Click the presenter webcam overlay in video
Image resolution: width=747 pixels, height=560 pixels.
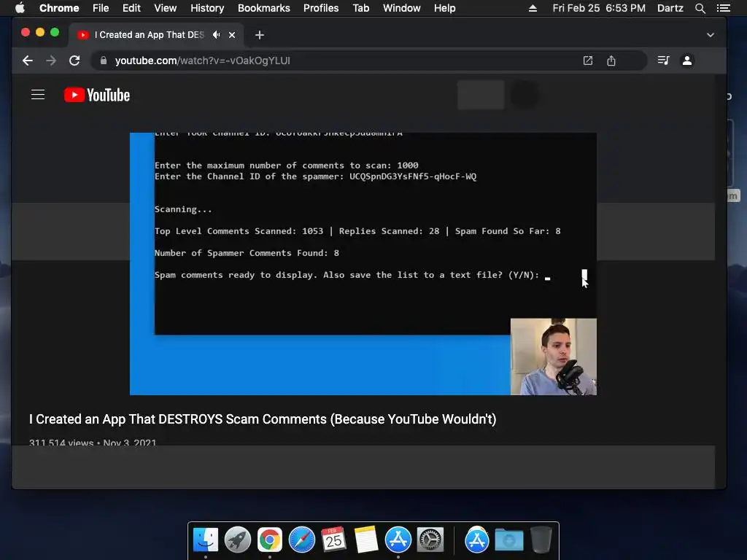point(554,357)
